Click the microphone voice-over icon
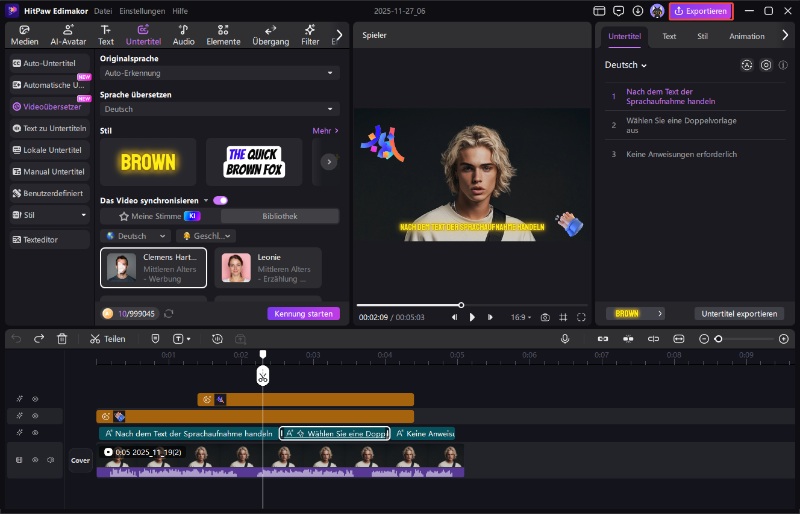Image resolution: width=800 pixels, height=514 pixels. point(565,339)
